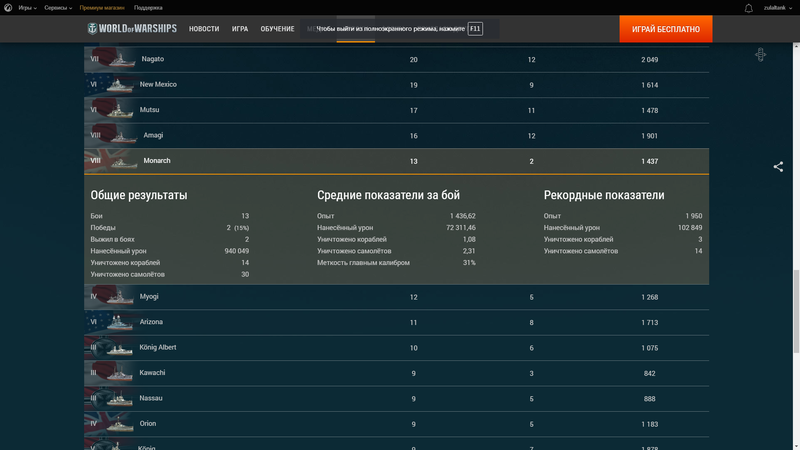Open the ИГРА menu tab
The width and height of the screenshot is (800, 450).
pos(240,29)
